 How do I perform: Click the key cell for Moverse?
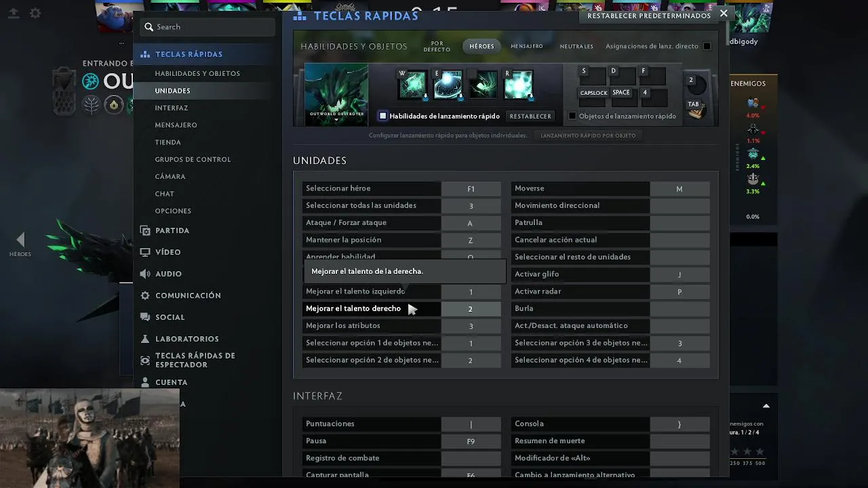pyautogui.click(x=679, y=188)
